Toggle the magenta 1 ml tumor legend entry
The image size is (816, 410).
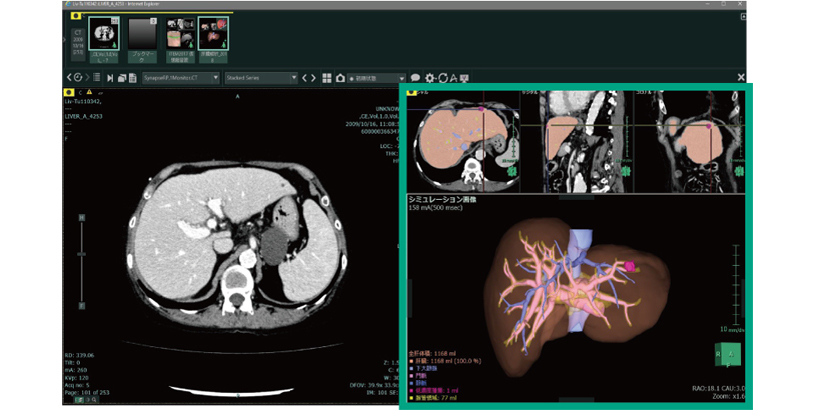pos(434,390)
